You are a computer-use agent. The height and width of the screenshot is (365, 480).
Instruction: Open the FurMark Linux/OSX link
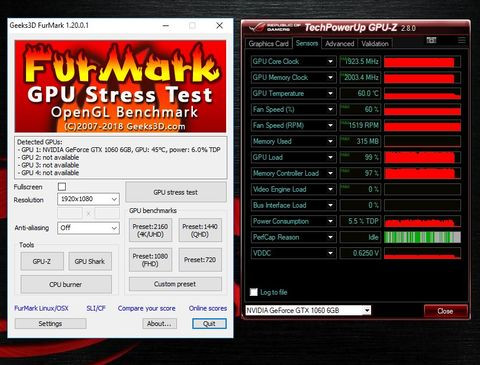click(x=41, y=308)
